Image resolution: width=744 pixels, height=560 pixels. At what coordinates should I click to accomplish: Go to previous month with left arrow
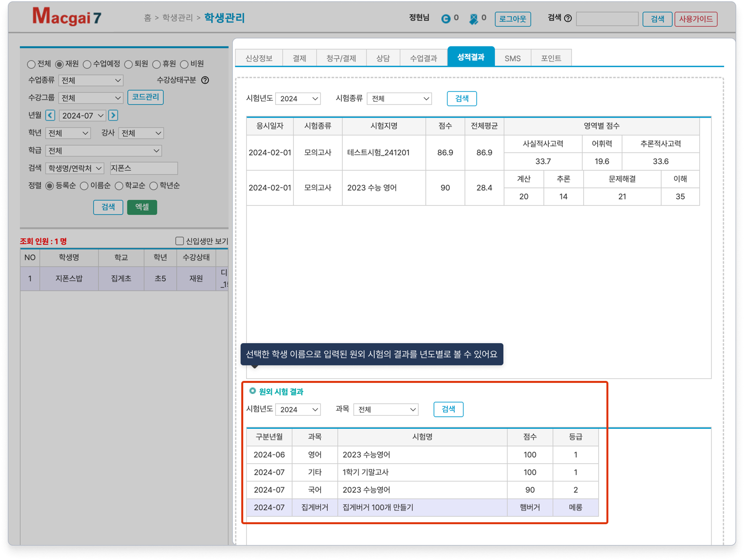coord(50,115)
